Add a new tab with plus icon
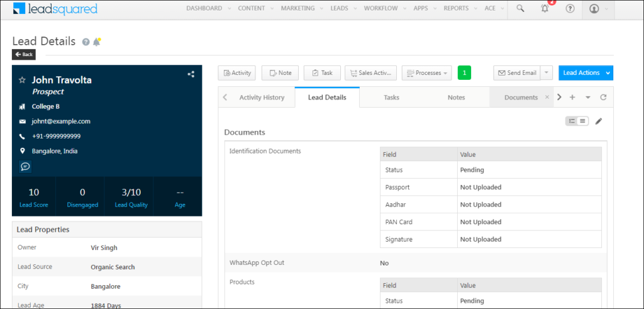The height and width of the screenshot is (309, 644). [x=572, y=98]
